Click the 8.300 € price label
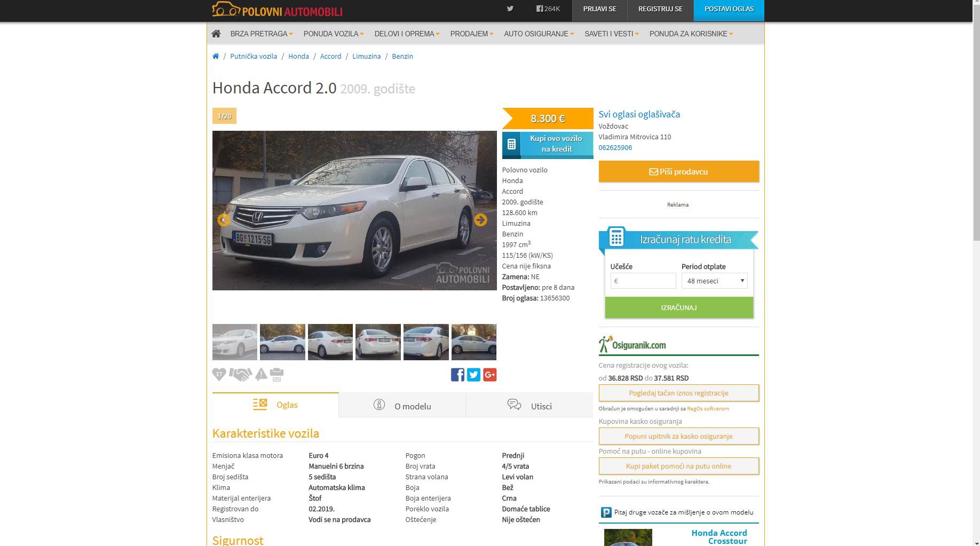This screenshot has height=546, width=980. [x=548, y=118]
